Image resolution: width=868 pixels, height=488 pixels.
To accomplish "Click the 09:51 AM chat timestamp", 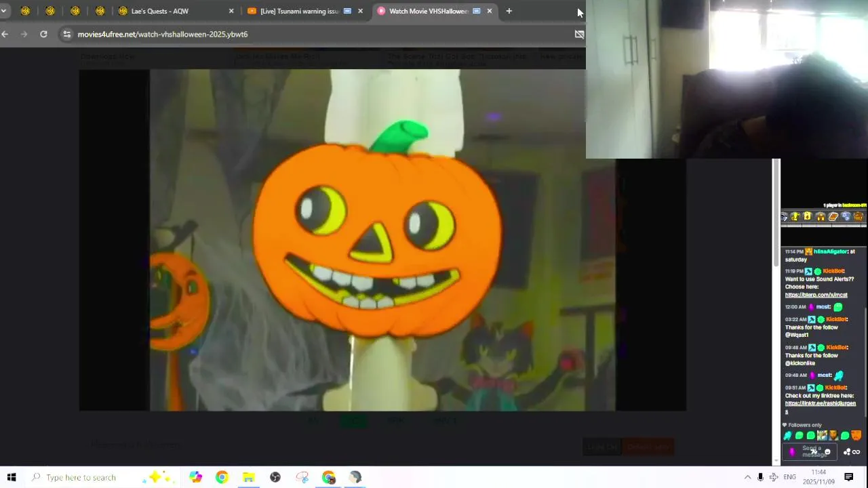I will [795, 388].
